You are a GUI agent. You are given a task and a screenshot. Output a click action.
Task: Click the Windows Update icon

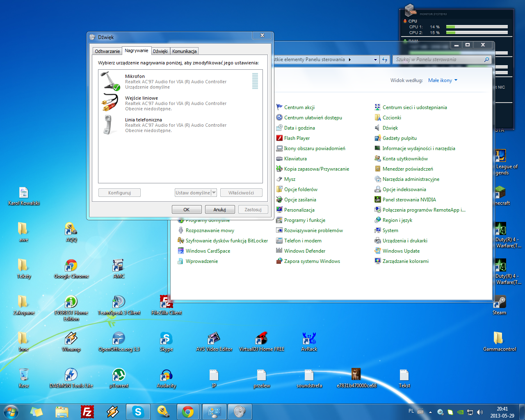(378, 251)
